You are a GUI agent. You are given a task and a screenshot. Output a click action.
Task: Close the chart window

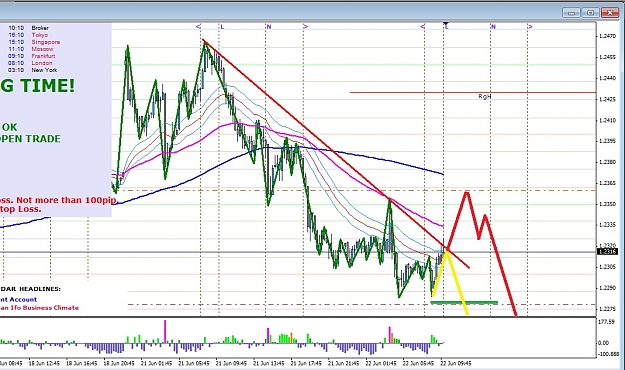tap(609, 13)
